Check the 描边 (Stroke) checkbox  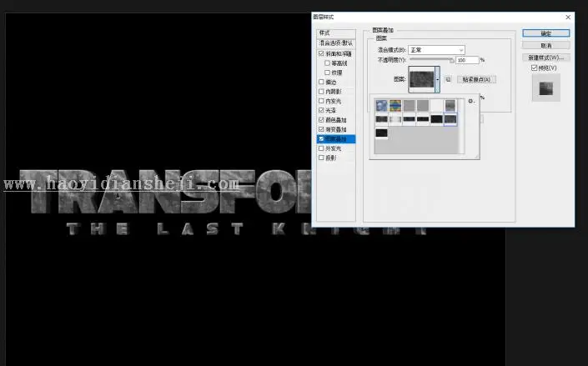(x=321, y=82)
